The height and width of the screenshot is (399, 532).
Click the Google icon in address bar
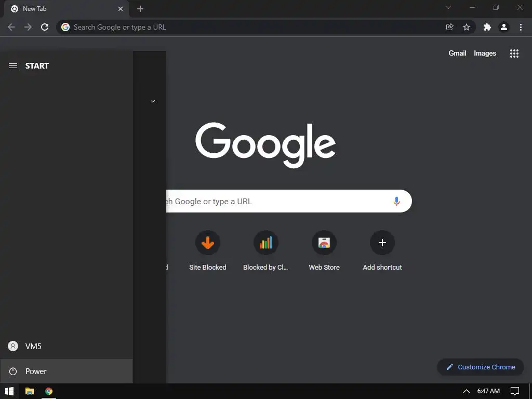(x=65, y=27)
